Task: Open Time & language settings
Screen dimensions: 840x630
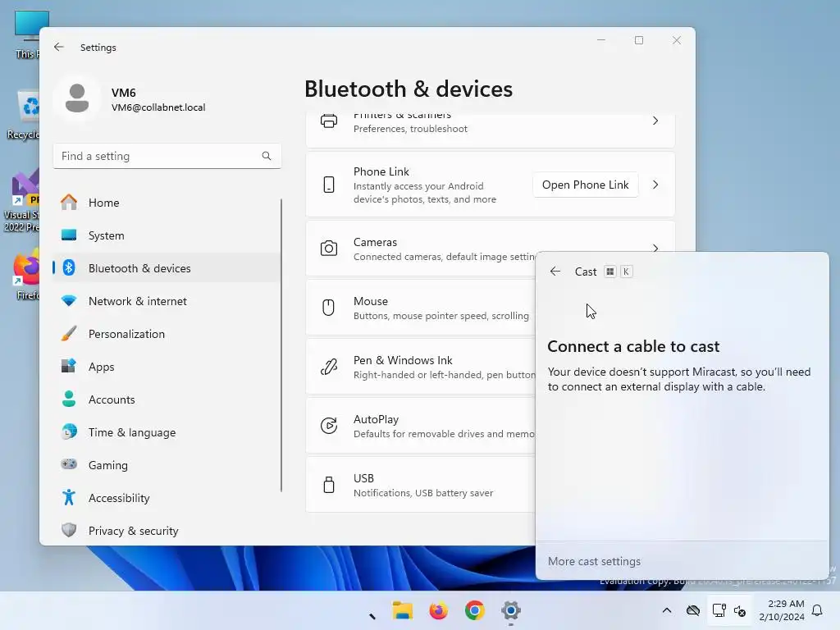Action: pyautogui.click(x=167, y=432)
